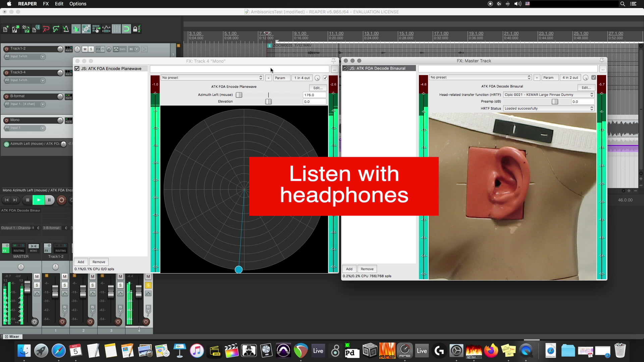Toggle grid lines toolbar icon
Image resolution: width=644 pixels, height=362 pixels.
116,29
